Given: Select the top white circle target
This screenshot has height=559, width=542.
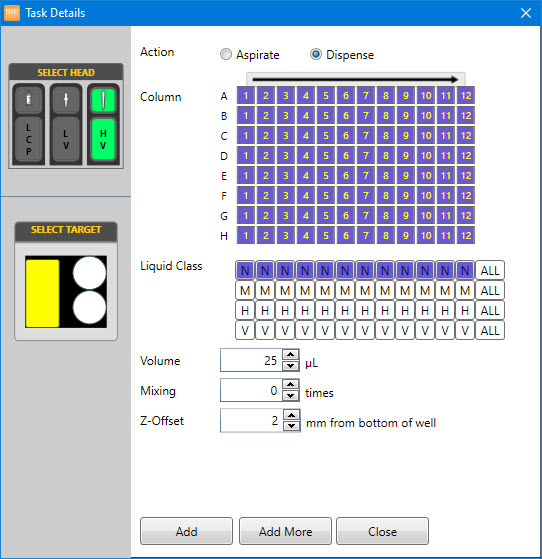Looking at the screenshot, I should 90,273.
